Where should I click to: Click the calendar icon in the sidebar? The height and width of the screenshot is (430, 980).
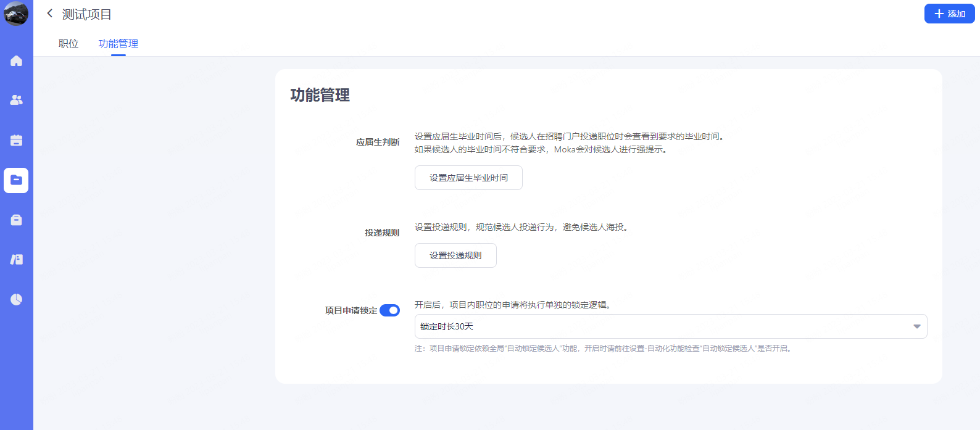click(16, 141)
